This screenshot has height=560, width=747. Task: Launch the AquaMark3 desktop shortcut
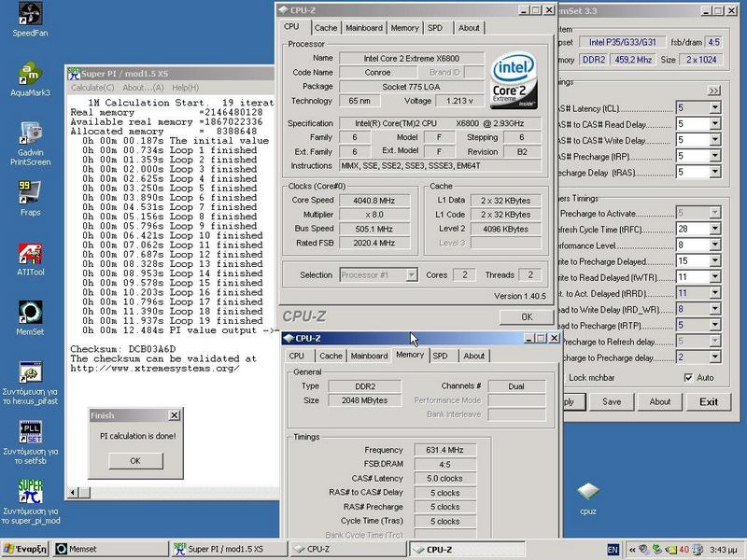tap(31, 74)
